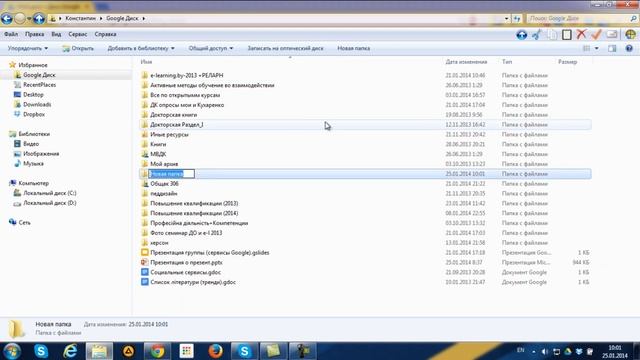The height and width of the screenshot is (360, 640).
Task: Select Downloads in the sidebar
Action: pyautogui.click(x=37, y=104)
